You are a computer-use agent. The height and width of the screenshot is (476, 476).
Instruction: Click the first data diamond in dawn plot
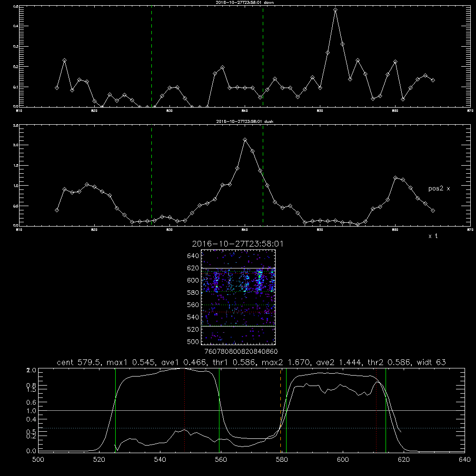[x=57, y=88]
